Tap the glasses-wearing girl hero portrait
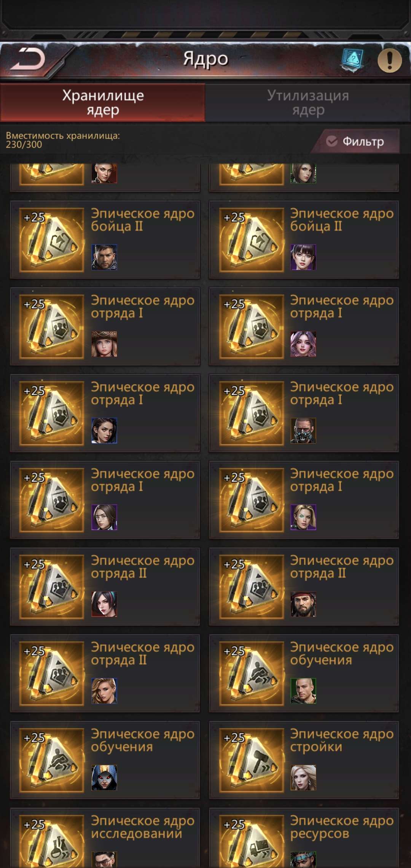411x868 pixels. coord(104,517)
